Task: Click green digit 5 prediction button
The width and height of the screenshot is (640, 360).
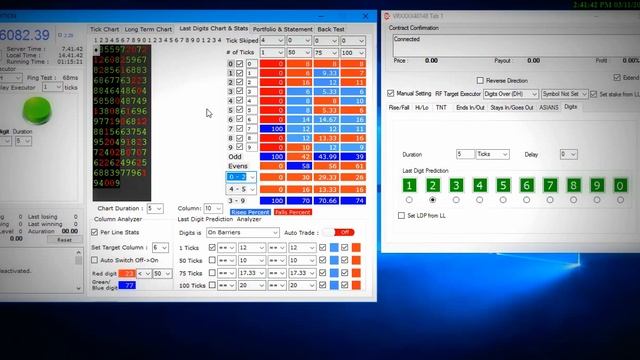Action: 503,186
